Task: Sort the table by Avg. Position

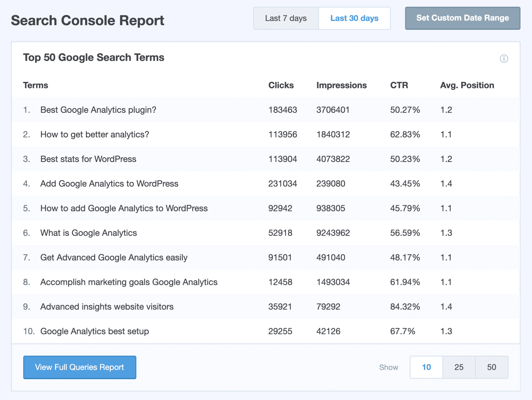Action: pos(467,85)
